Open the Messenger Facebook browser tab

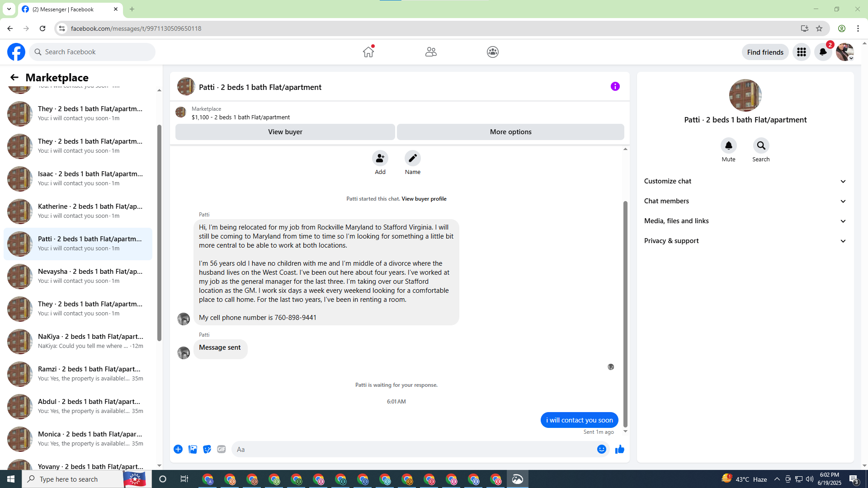point(70,9)
